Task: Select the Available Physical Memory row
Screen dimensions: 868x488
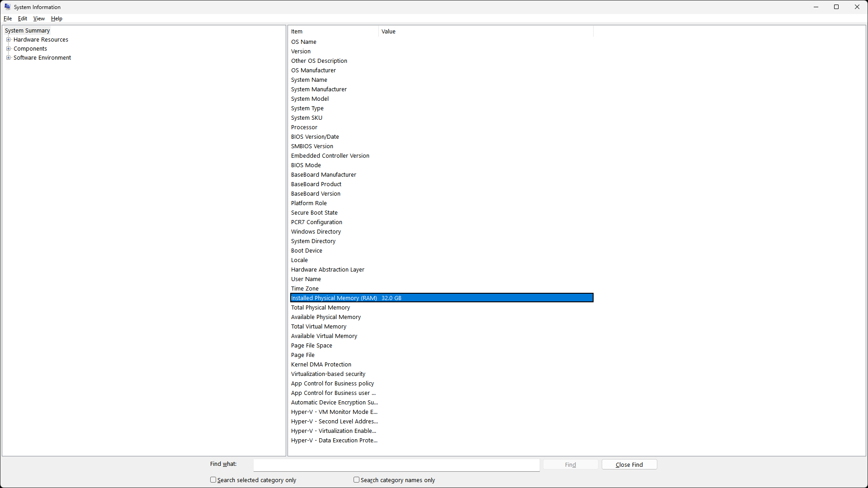Action: coord(442,317)
